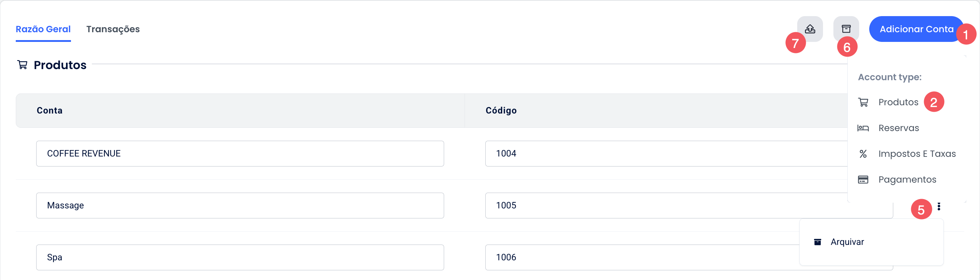Select the Razão Geral tab
The width and height of the screenshot is (980, 280).
(x=43, y=29)
